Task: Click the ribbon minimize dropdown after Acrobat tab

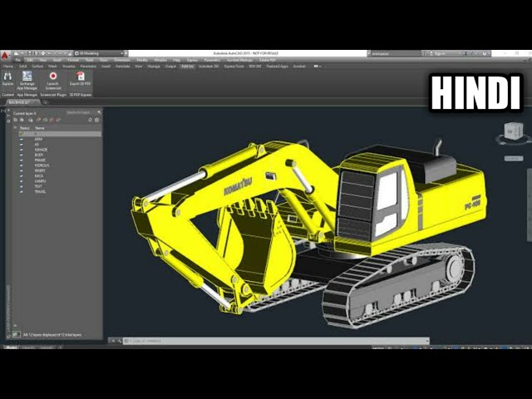Action: [x=317, y=66]
